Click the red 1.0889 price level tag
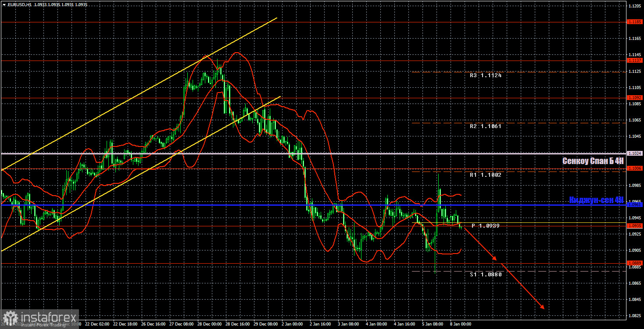The height and width of the screenshot is (329, 644). (x=635, y=263)
